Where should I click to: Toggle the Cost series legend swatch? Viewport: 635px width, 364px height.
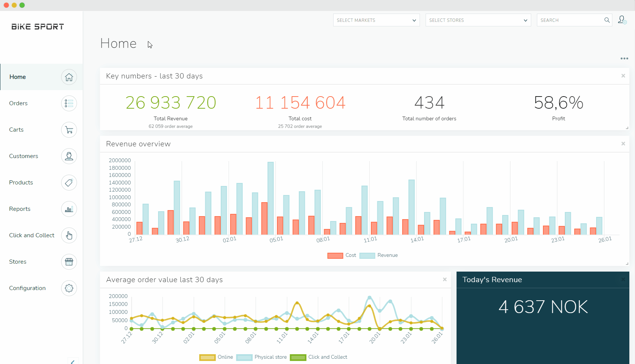point(335,255)
